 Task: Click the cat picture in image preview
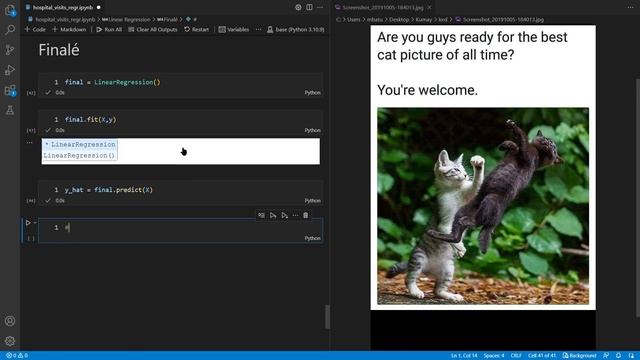point(483,206)
